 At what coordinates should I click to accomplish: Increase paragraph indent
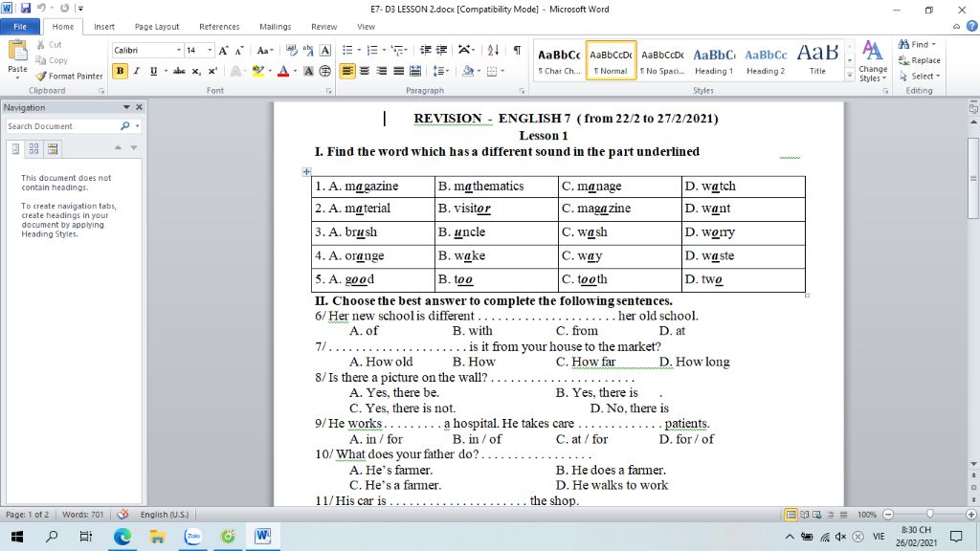[441, 50]
